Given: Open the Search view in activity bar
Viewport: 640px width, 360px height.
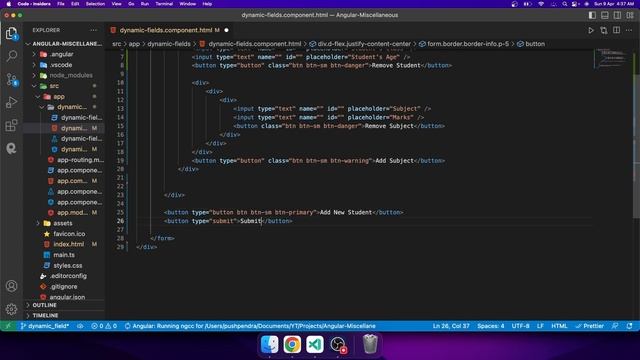Looking at the screenshot, I should click(11, 56).
